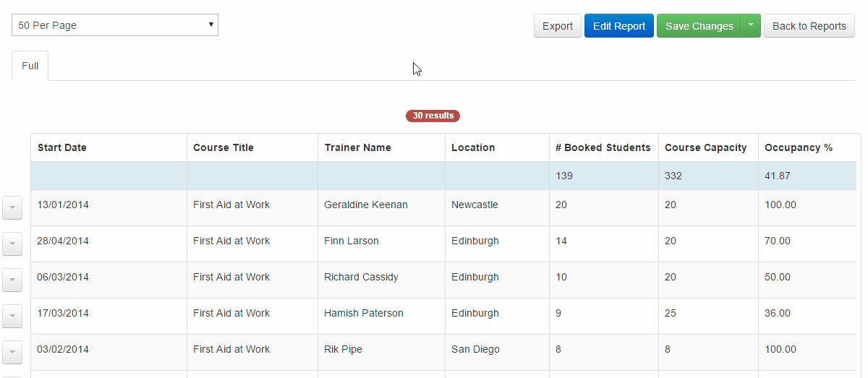The image size is (868, 378).
Task: Click the Edit Report button
Action: (x=619, y=26)
